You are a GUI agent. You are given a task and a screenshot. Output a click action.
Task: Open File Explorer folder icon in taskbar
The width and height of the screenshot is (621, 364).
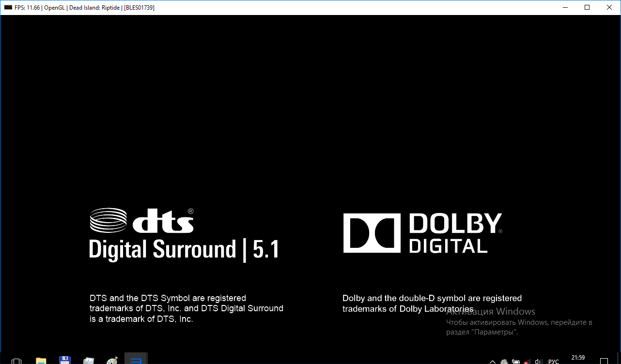click(x=41, y=361)
